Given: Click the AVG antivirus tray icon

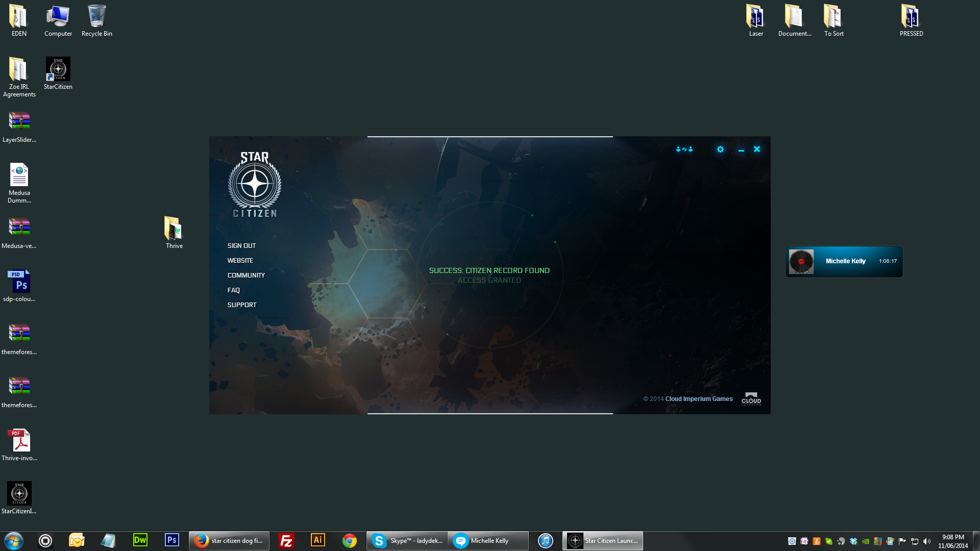Looking at the screenshot, I should click(878, 541).
